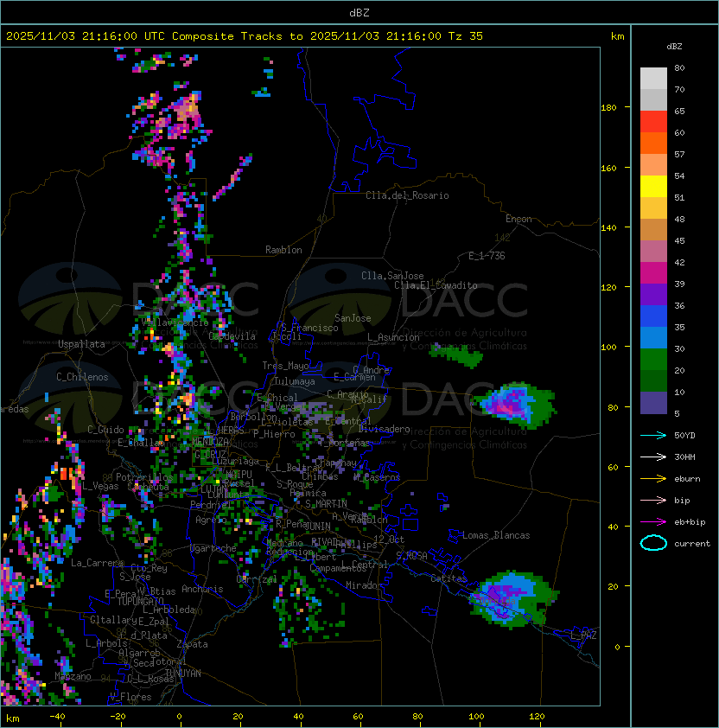Click the 'dBZ' heading above color scale
719x728 pixels.
pyautogui.click(x=674, y=47)
